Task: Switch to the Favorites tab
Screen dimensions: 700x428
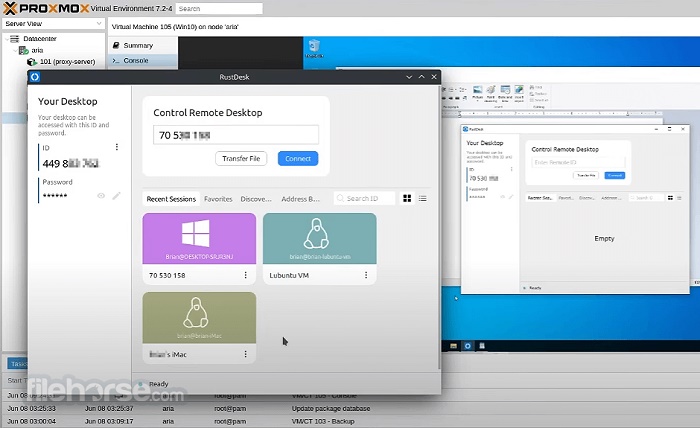Action: click(x=218, y=199)
